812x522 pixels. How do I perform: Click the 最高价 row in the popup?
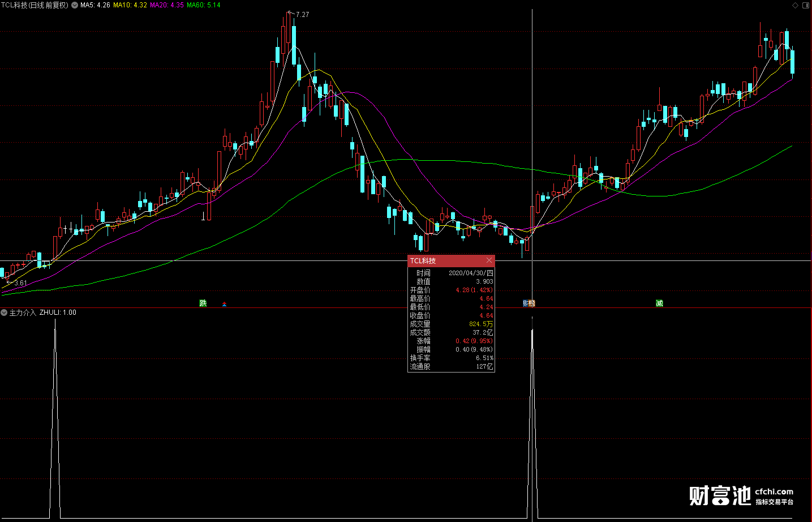pos(451,298)
